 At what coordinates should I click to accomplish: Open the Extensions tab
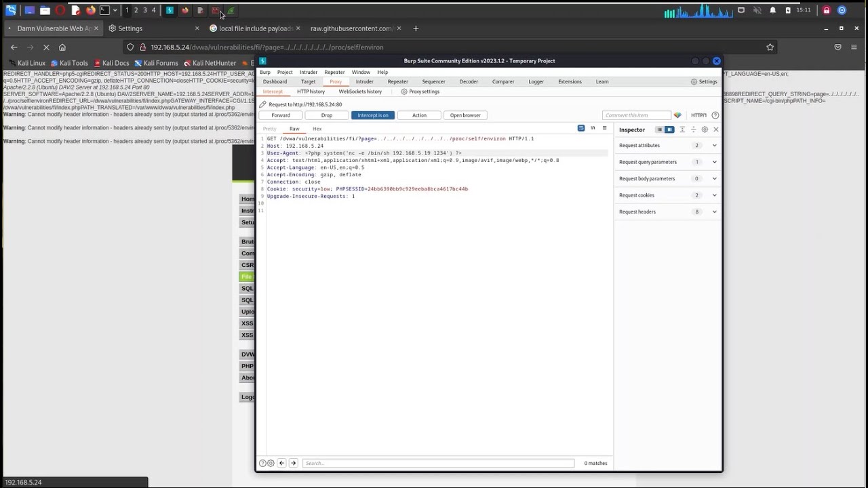(570, 81)
